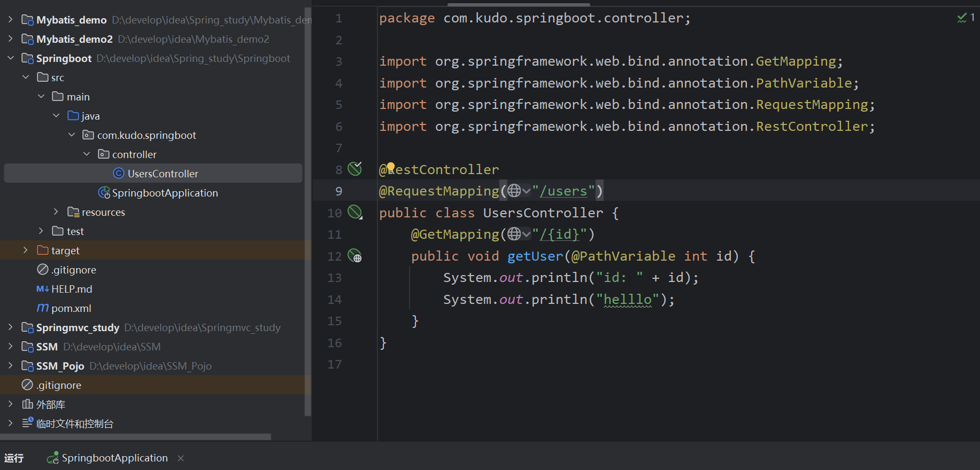The image size is (980, 470).
Task: Click the 临时文件和控制台 scratches icon
Action: coord(27,423)
